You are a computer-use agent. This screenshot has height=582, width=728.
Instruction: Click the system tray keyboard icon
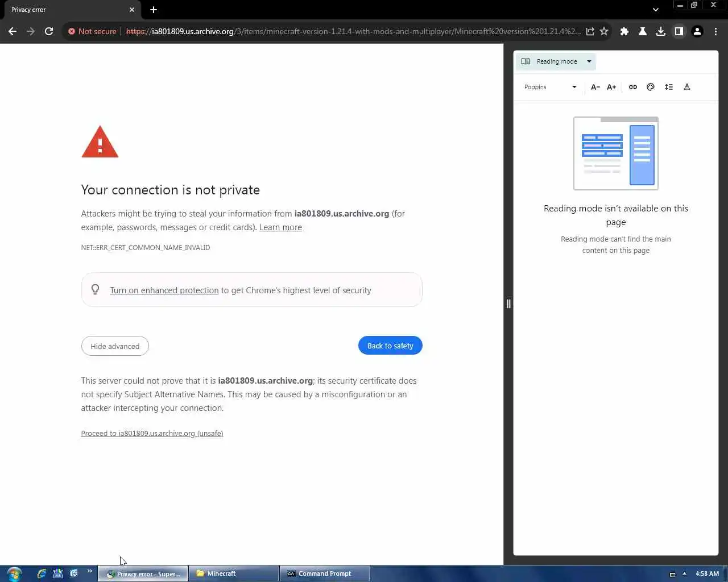coord(672,574)
